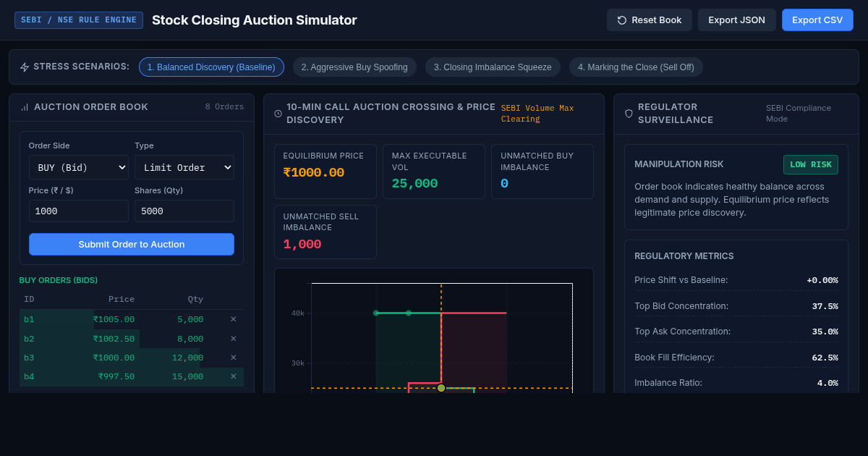This screenshot has height=456, width=868.
Task: Select Aggressive Buy Spoofing scenario
Action: [354, 67]
